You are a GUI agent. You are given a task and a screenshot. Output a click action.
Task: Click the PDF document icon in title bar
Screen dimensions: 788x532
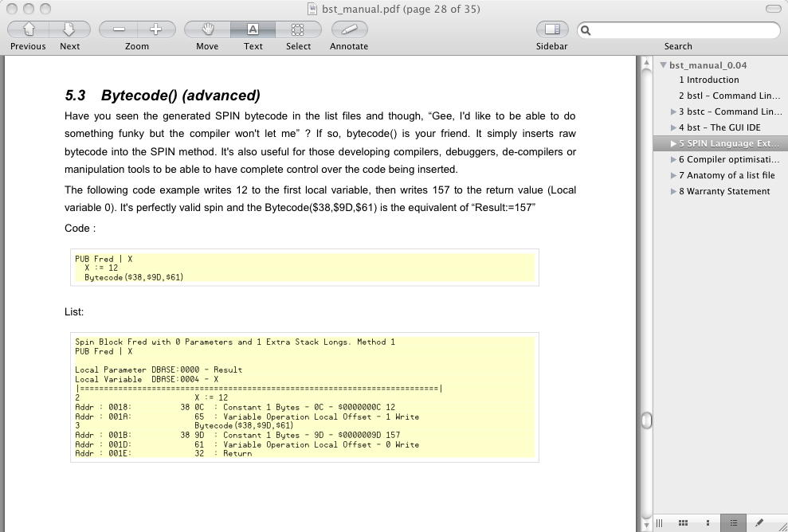[312, 9]
